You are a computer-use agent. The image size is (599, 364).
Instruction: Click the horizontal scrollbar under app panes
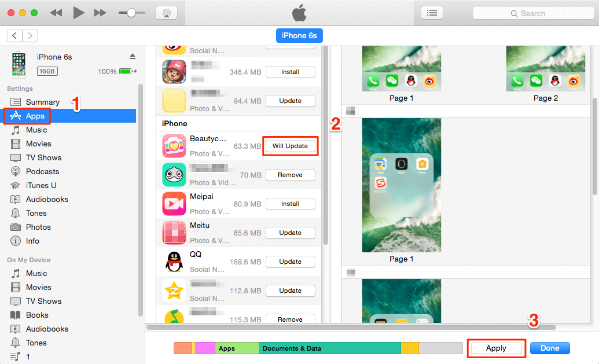[351, 328]
